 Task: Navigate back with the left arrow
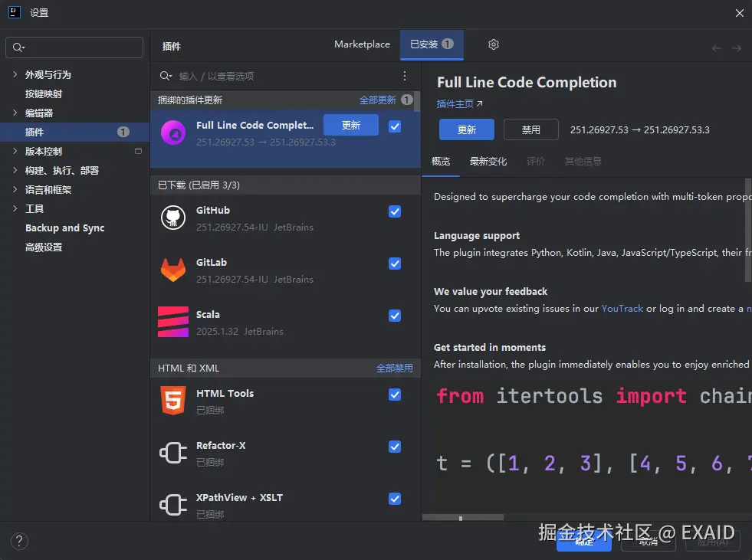coord(717,48)
